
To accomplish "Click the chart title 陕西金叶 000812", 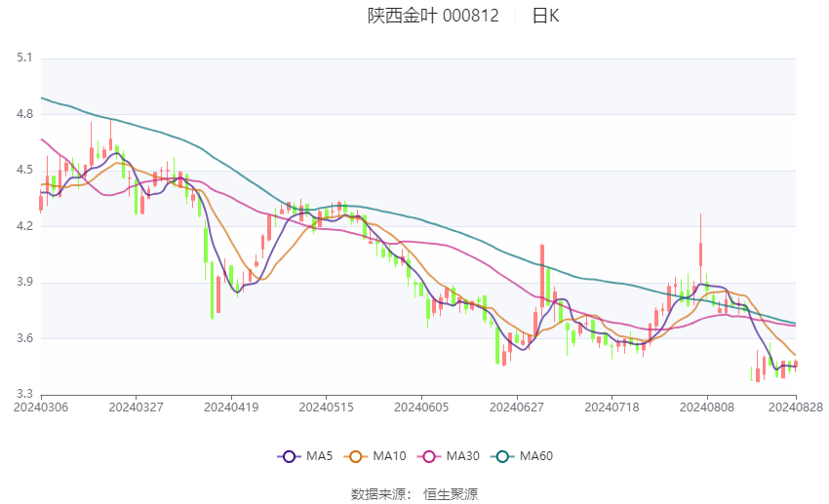I will pyautogui.click(x=433, y=16).
